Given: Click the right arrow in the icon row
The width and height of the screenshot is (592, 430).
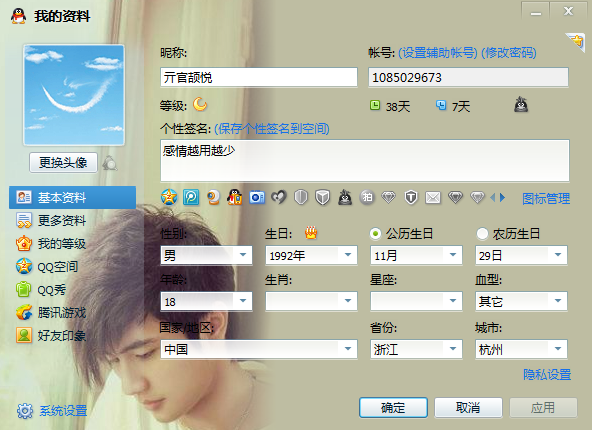Looking at the screenshot, I should point(502,197).
